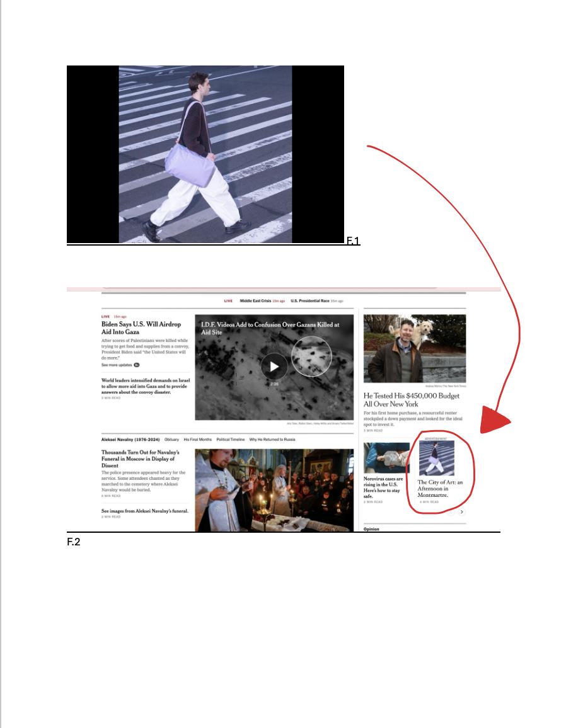Click the Navalny funeral candlelight photo

[274, 491]
